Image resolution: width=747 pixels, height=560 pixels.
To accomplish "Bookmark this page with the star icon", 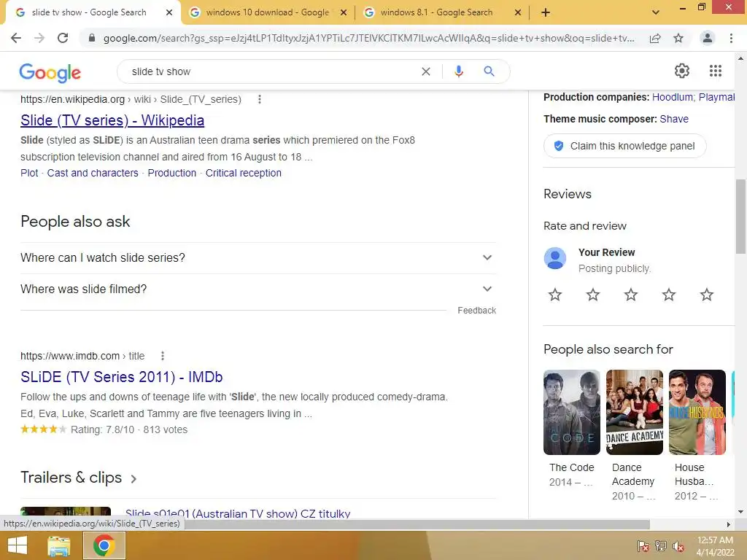I will (x=678, y=38).
